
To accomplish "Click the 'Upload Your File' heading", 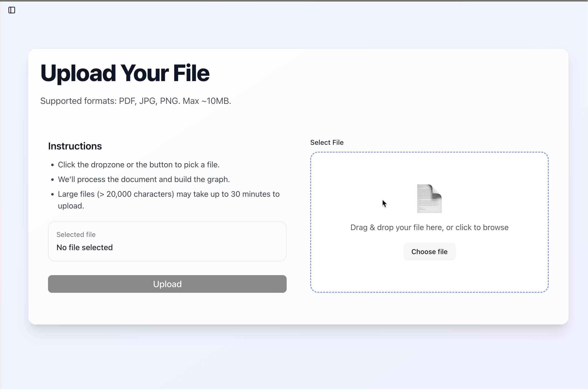I will click(x=125, y=73).
